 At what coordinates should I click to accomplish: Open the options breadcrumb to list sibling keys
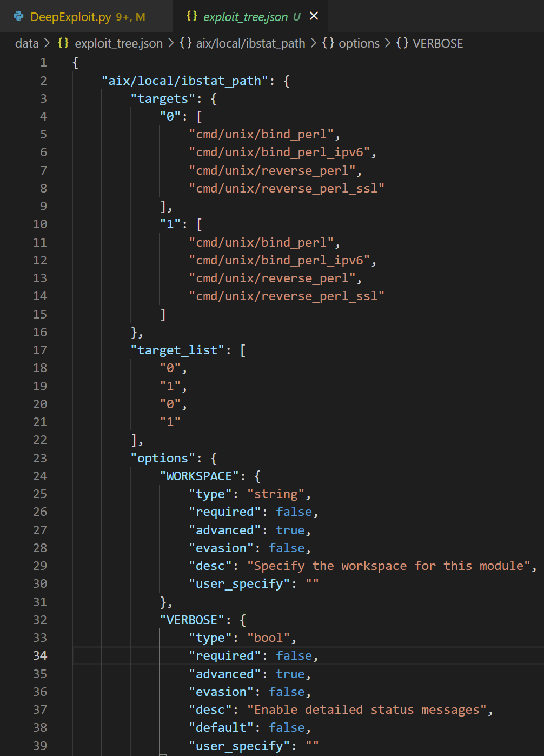(x=360, y=43)
